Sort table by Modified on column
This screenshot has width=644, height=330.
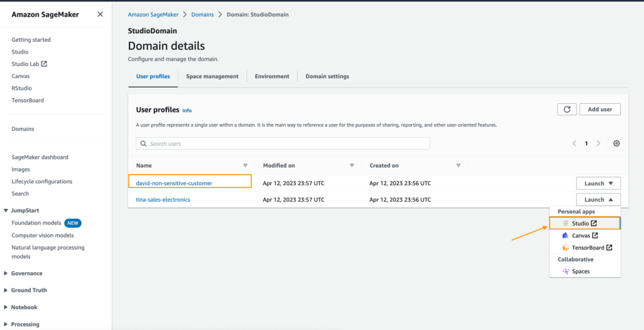point(352,166)
